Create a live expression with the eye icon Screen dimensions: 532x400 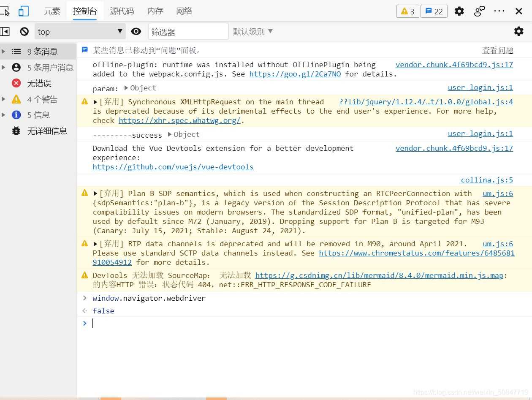click(136, 31)
